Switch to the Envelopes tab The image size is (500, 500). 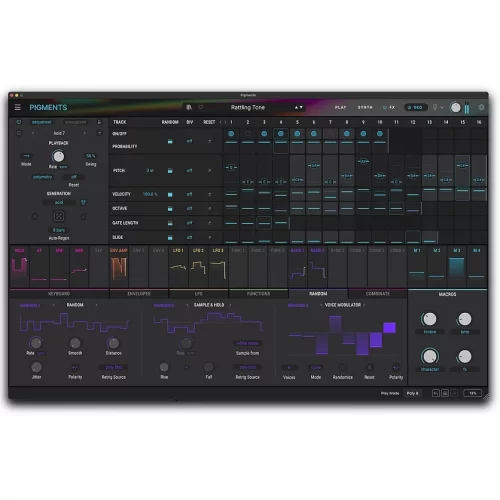pos(139,294)
